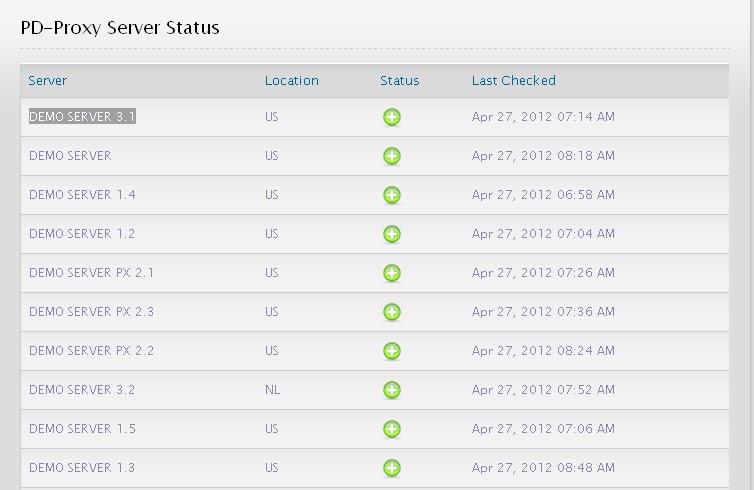Sort table by Location column header
This screenshot has height=490, width=754.
pyautogui.click(x=292, y=80)
